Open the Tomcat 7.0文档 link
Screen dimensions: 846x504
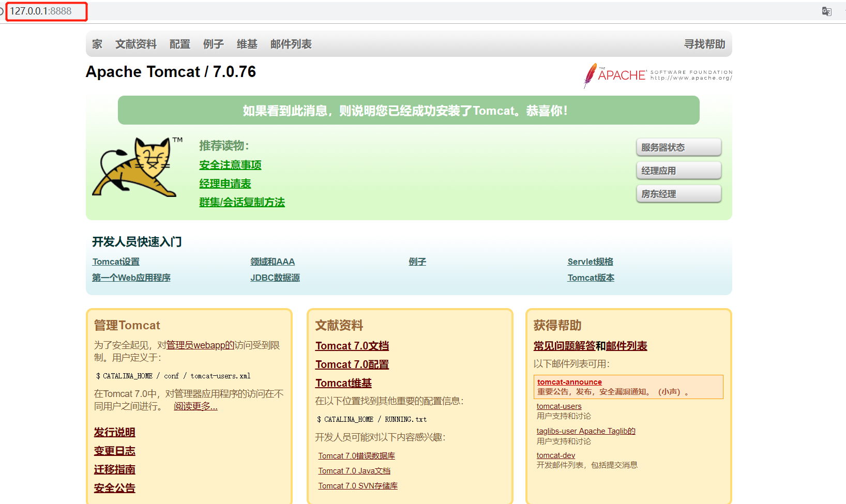pyautogui.click(x=352, y=346)
